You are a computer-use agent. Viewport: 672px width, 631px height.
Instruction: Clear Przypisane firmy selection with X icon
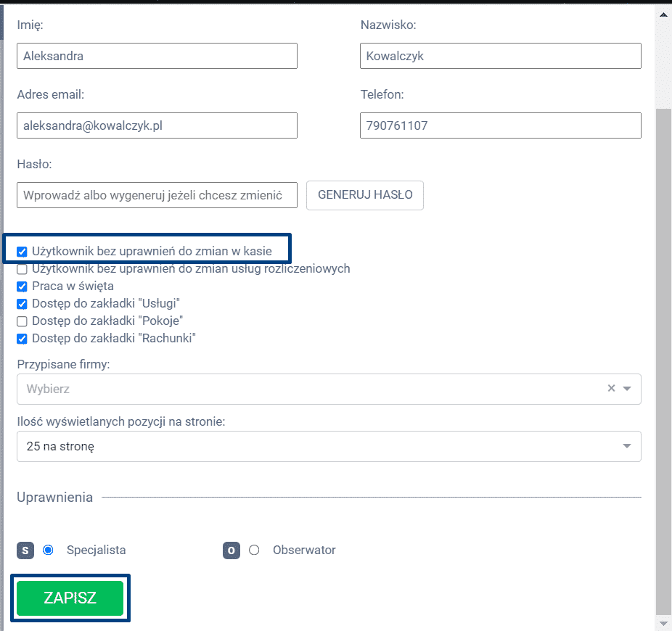[x=611, y=389]
